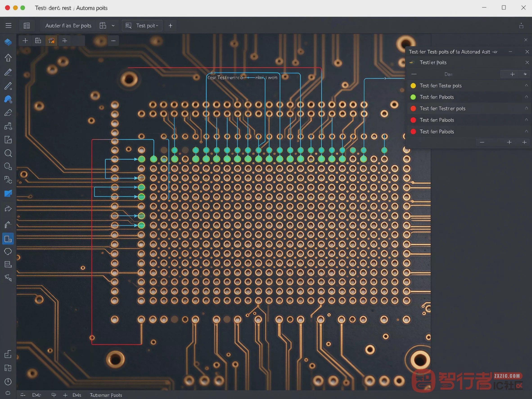Screen dimensions: 532x399
Task: Select Tutromar Pooits in the bottom bar
Action: pos(106,395)
